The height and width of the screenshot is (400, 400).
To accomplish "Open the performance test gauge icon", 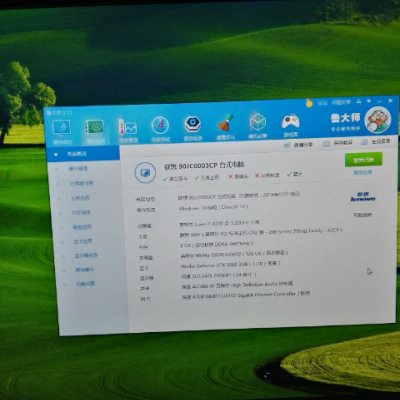I will tap(160, 125).
